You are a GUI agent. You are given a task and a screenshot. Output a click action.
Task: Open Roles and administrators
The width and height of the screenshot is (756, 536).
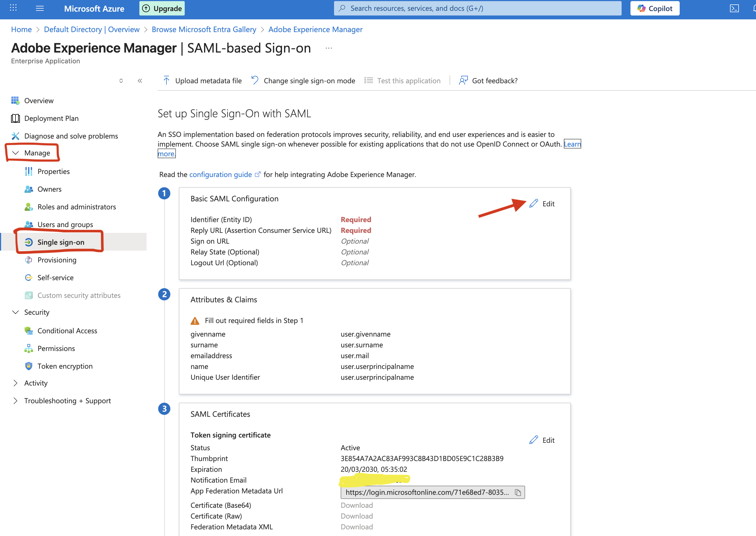[77, 207]
